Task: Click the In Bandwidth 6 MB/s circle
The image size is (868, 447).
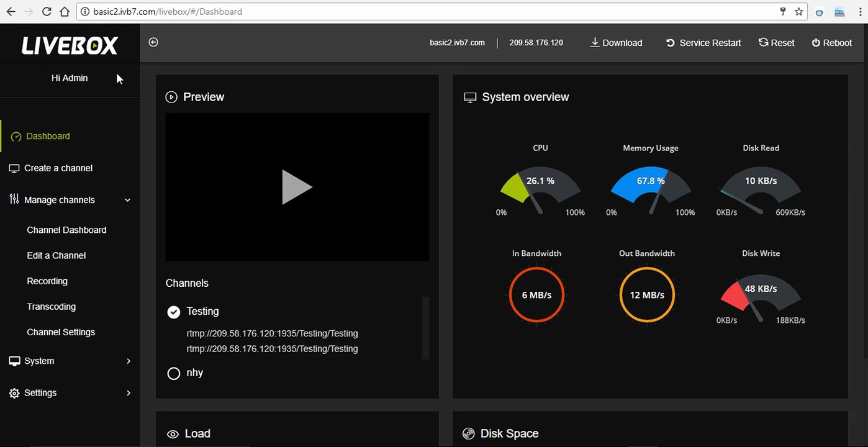Action: click(536, 295)
